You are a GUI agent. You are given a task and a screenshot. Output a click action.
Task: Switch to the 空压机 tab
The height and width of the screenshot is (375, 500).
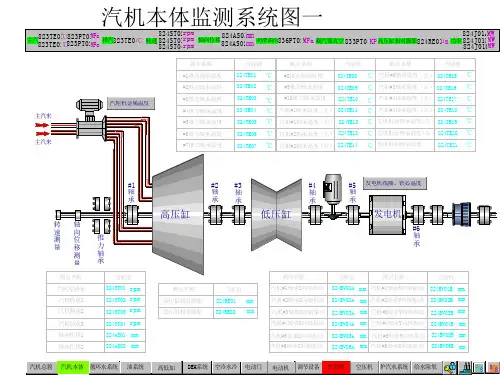[x=364, y=367]
